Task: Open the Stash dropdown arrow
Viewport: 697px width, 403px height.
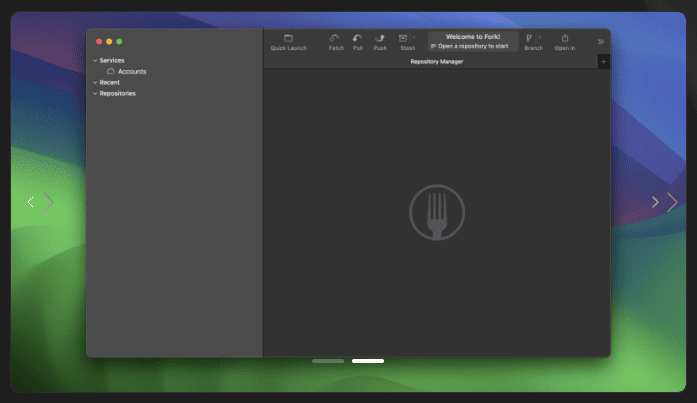Action: click(x=414, y=38)
